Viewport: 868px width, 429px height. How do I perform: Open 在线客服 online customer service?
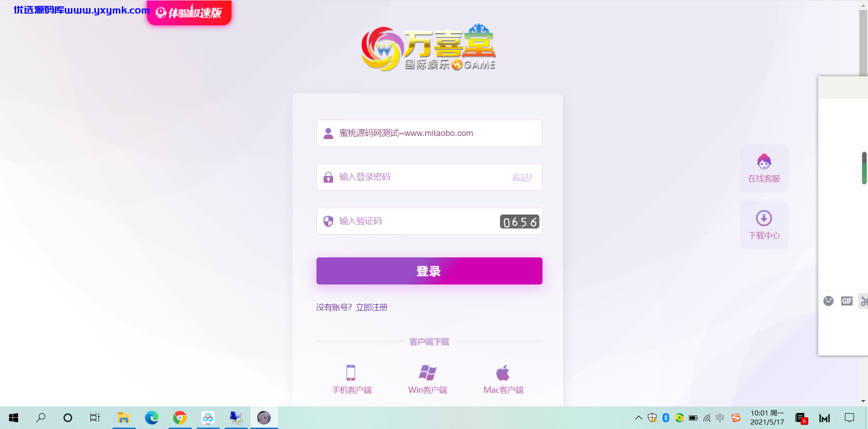click(764, 168)
